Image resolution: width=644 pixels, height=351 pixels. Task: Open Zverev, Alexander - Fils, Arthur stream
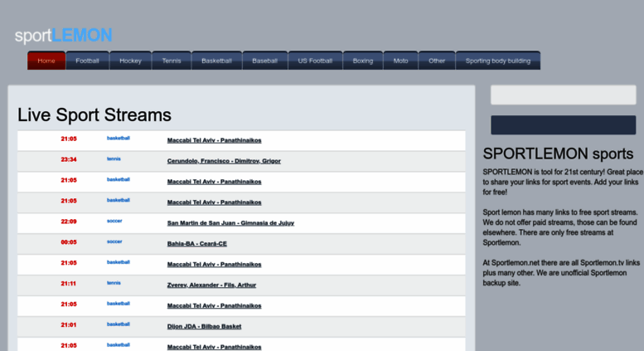click(211, 285)
